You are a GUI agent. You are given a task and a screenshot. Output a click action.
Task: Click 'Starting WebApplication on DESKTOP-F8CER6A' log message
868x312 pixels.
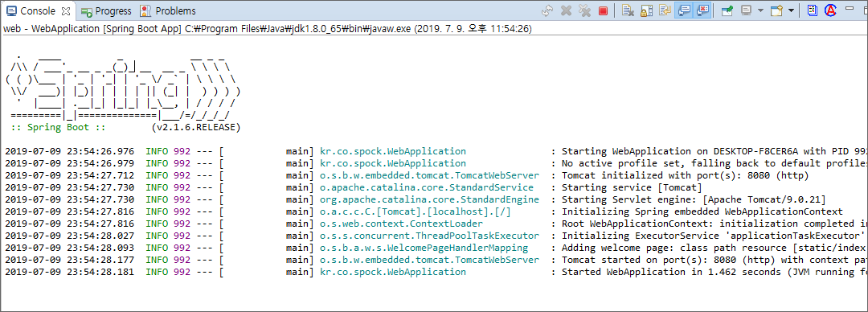[714, 151]
